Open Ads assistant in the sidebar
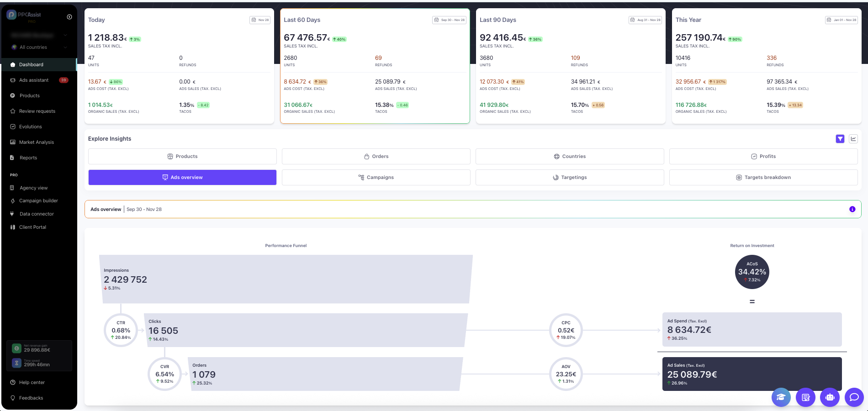 click(34, 80)
